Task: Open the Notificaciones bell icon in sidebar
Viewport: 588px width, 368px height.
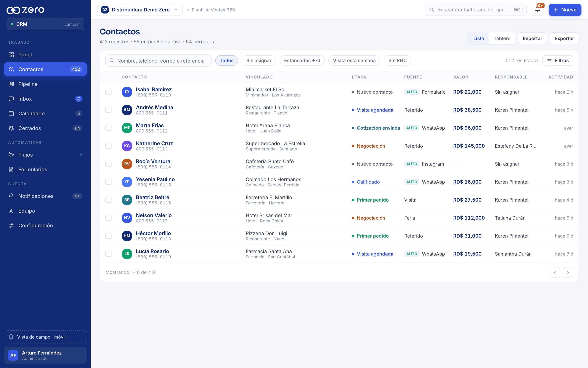Action: [x=11, y=196]
